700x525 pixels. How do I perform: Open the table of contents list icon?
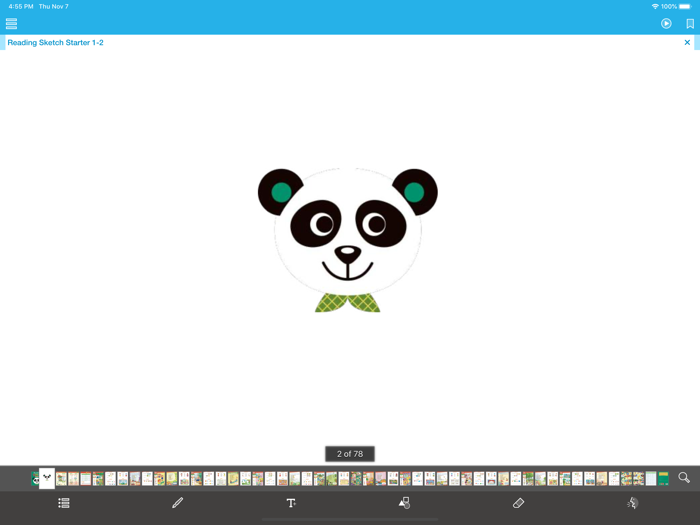(x=64, y=503)
